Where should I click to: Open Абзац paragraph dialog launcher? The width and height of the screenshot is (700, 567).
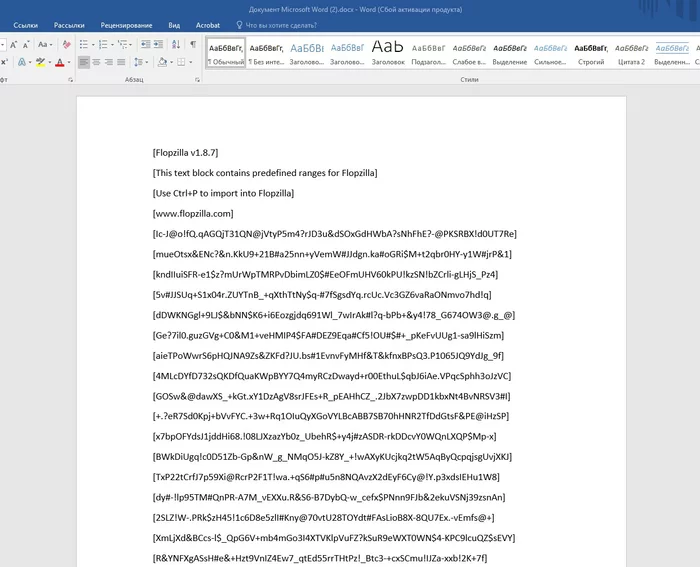[197, 80]
